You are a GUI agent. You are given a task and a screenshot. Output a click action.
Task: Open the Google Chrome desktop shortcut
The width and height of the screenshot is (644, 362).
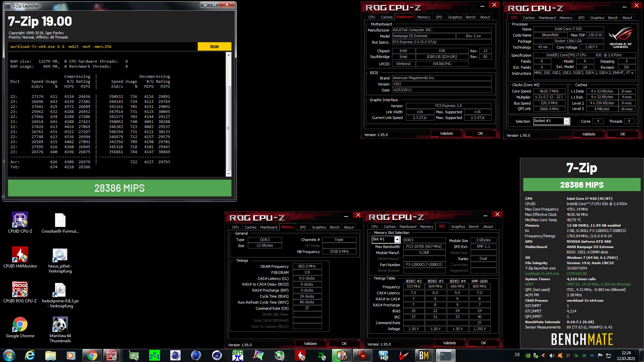20,327
